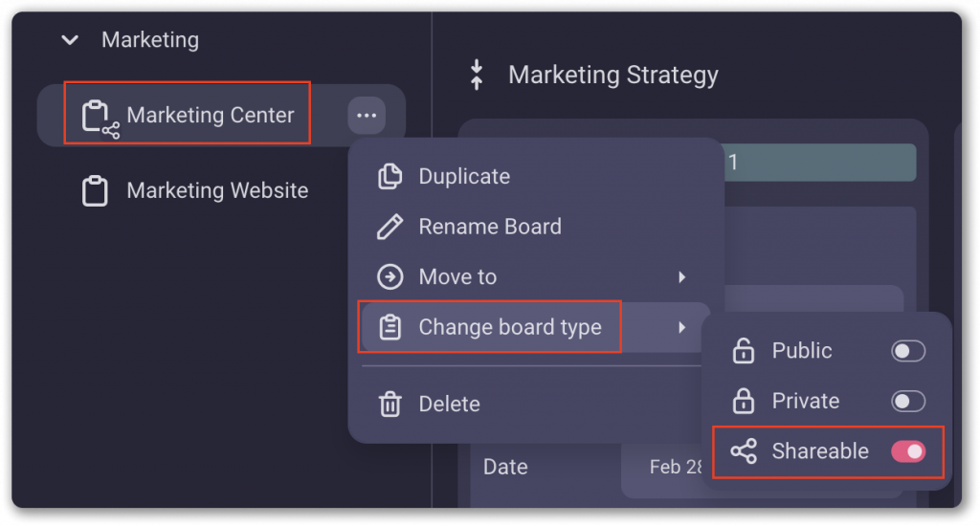Click the Marketing Center shareable board icon
980x526 pixels.
(99, 117)
